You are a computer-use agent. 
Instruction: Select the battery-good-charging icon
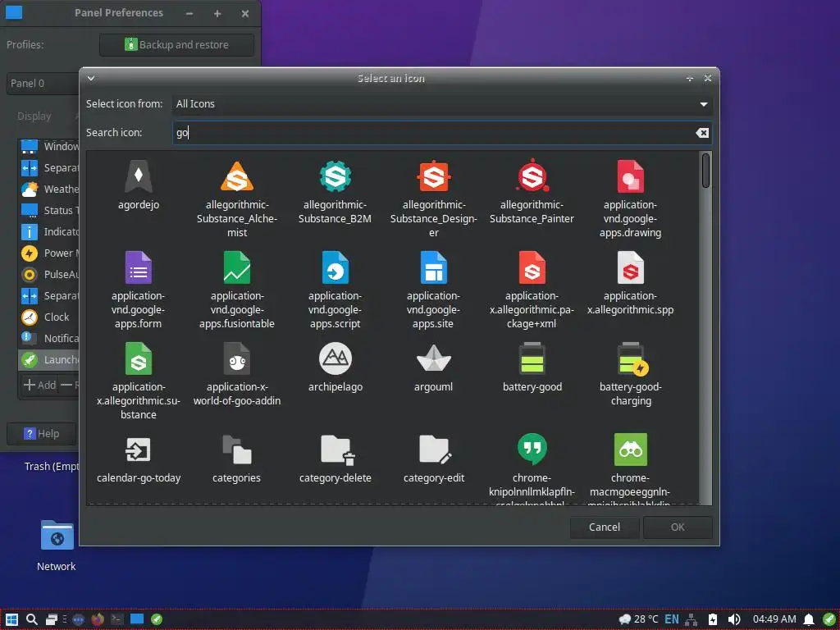(x=630, y=373)
